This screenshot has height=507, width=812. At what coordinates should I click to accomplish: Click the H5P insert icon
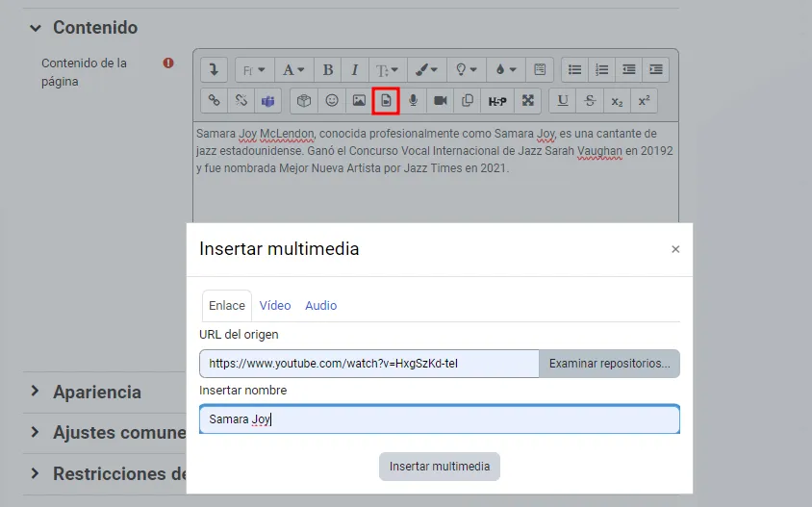click(x=497, y=100)
